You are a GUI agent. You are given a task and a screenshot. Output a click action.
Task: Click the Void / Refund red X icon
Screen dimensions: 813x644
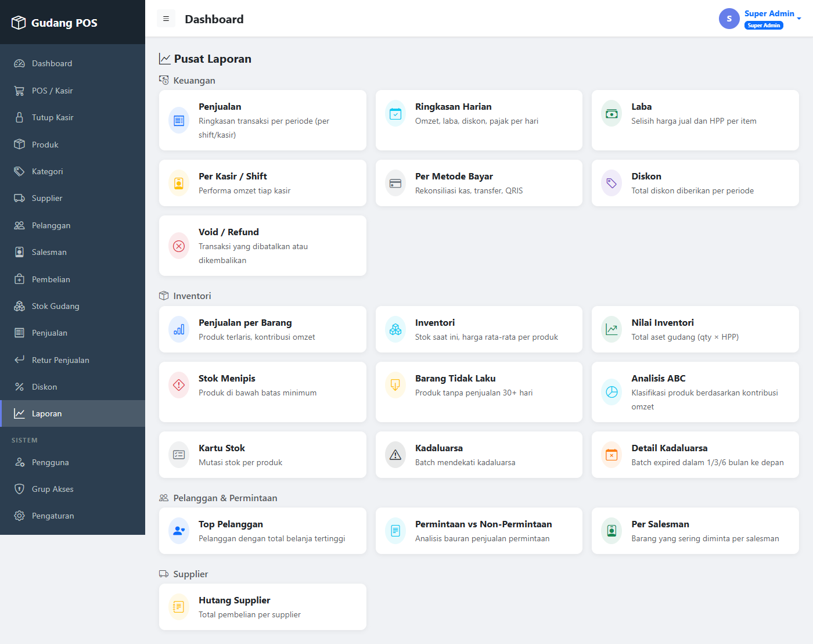click(179, 246)
